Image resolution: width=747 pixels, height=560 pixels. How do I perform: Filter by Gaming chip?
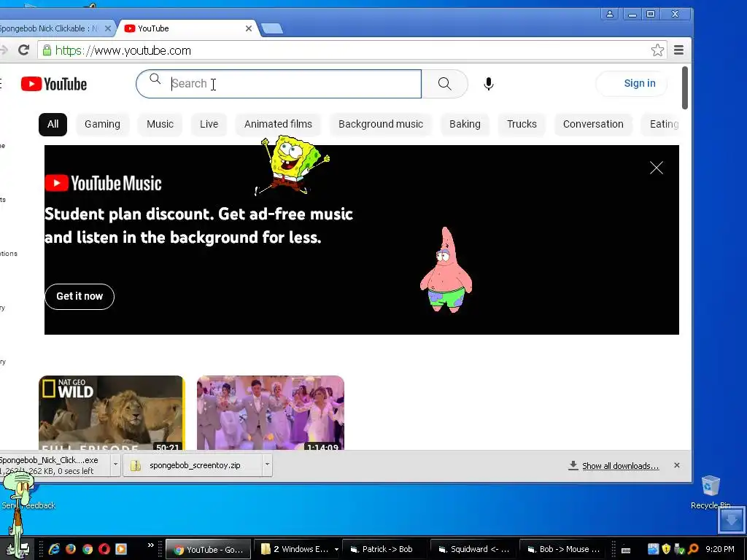[x=102, y=124]
